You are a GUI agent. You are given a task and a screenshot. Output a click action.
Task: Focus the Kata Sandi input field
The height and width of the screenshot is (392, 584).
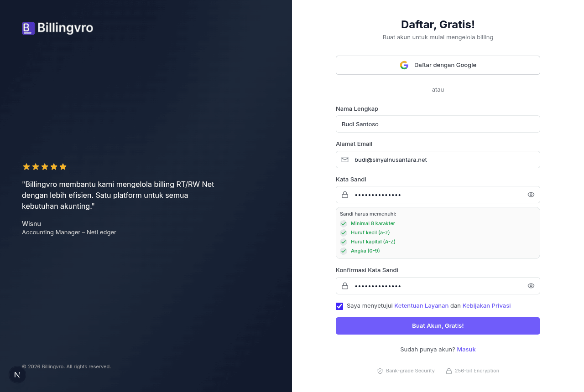point(438,195)
